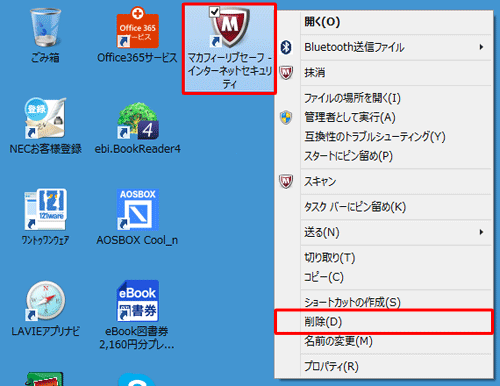Image resolution: width=500 pixels, height=386 pixels.
Task: Click the McAfee shield icon beside 抹消
Action: click(x=286, y=72)
